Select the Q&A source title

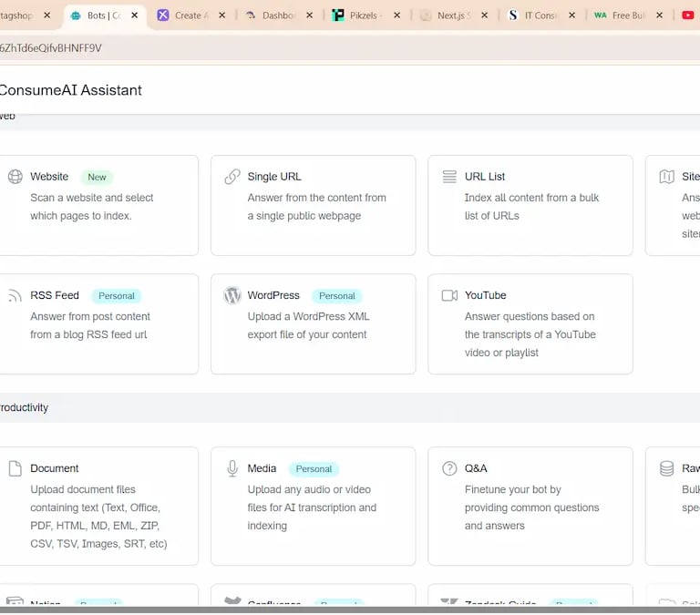(x=476, y=468)
